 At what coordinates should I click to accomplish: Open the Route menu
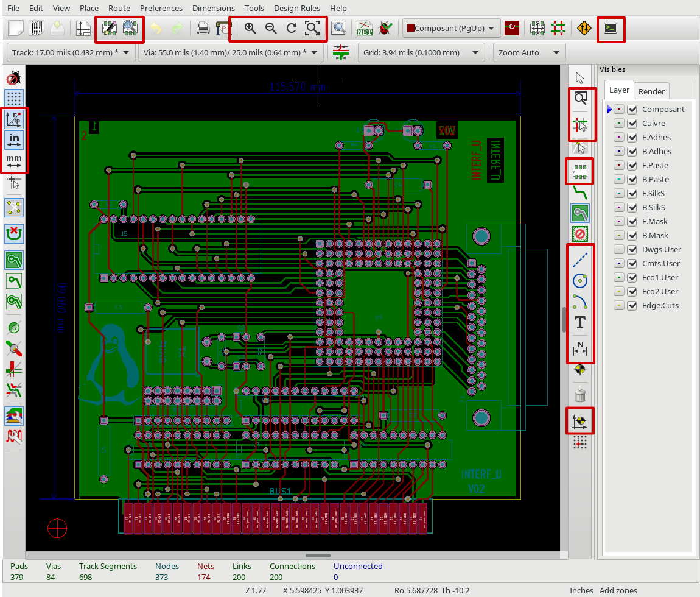click(119, 8)
